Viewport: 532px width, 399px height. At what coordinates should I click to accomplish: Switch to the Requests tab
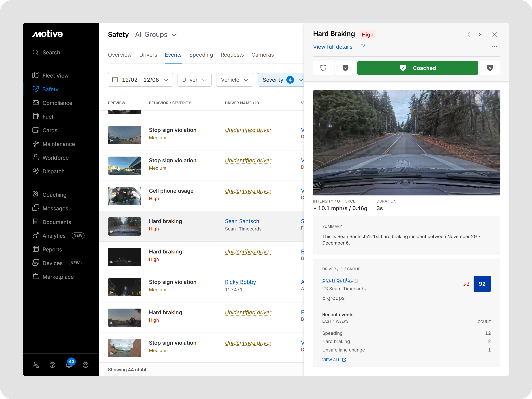(x=232, y=55)
